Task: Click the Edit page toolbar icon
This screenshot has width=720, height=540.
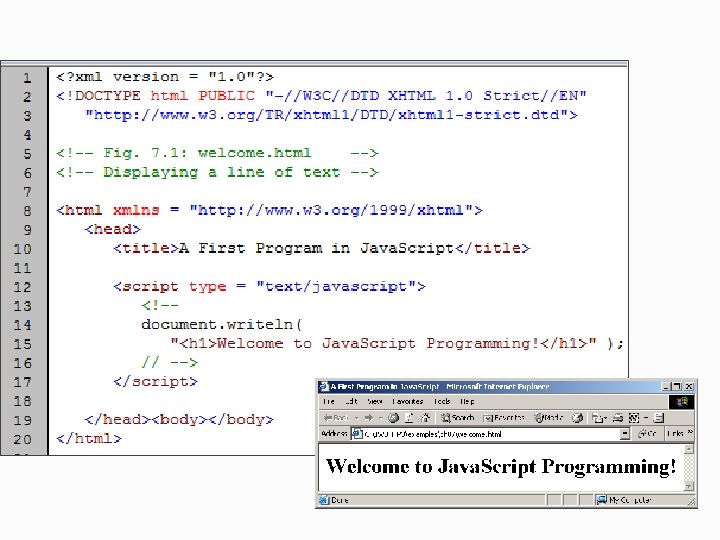Action: click(x=634, y=418)
